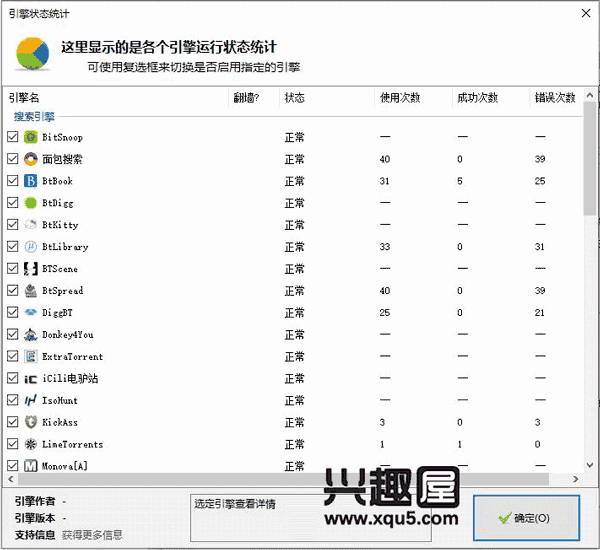Click the 正常 status of ExtraTorrent
The width and height of the screenshot is (600, 550).
coord(294,357)
